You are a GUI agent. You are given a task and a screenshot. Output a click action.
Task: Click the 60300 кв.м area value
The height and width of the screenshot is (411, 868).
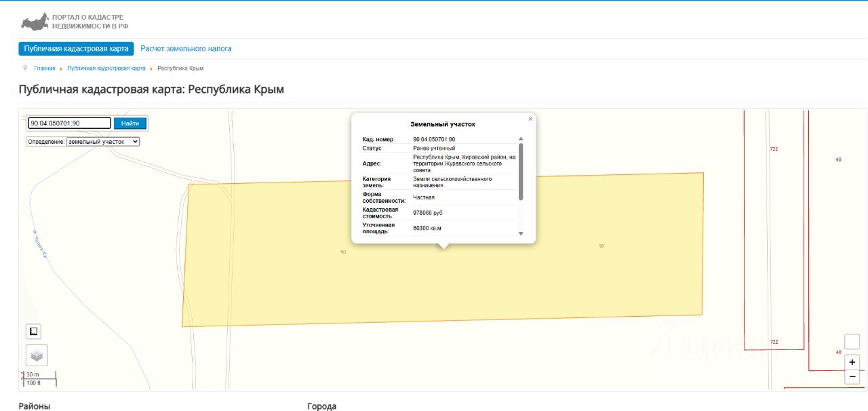tap(427, 229)
